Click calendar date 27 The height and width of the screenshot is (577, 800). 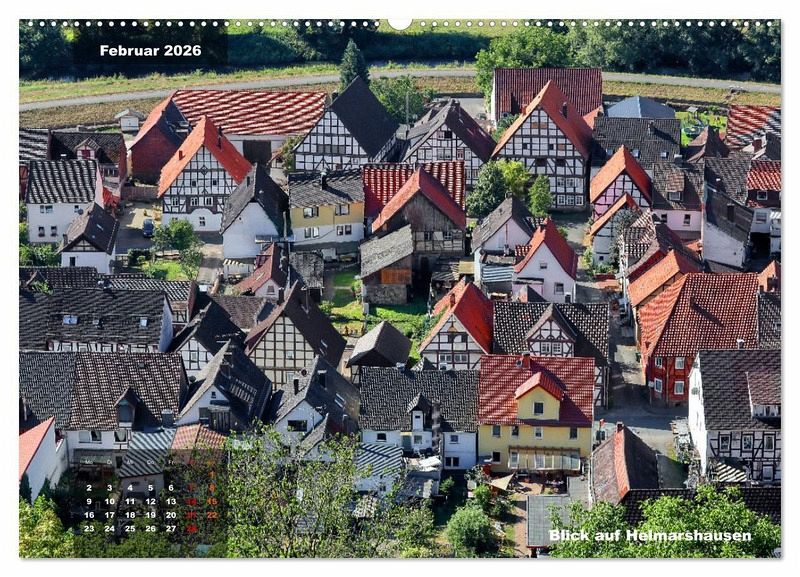click(171, 529)
